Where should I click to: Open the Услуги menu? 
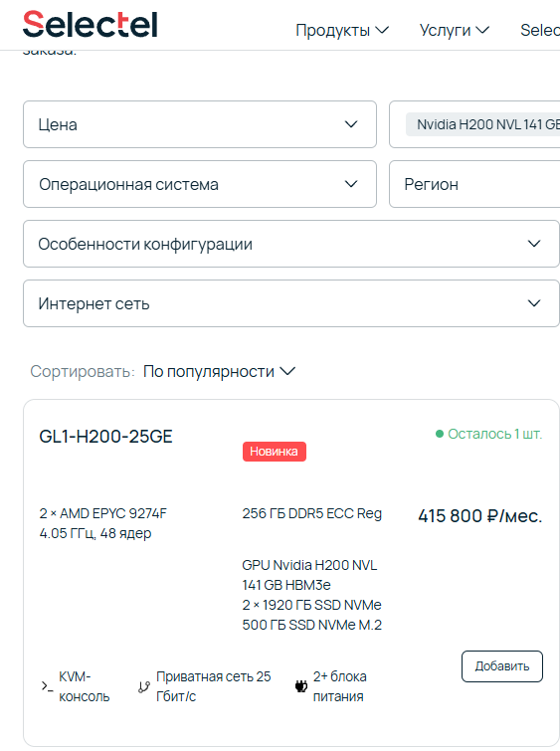point(455,30)
